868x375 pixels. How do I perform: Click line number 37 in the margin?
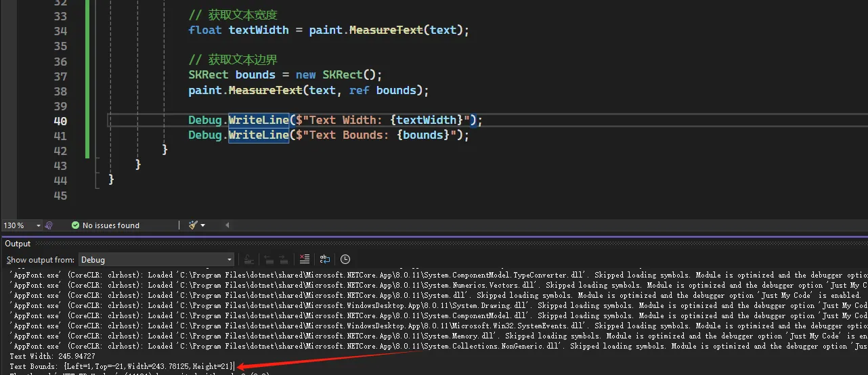[60, 76]
